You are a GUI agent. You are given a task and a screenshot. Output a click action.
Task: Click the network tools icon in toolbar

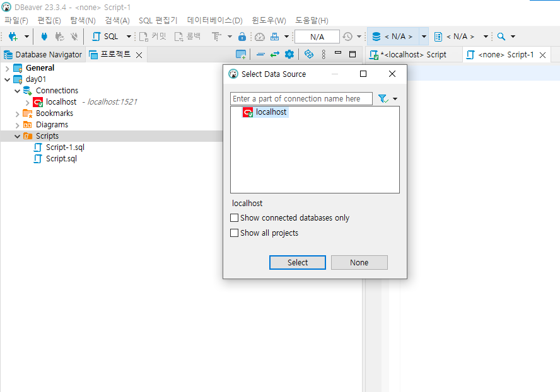point(275,37)
